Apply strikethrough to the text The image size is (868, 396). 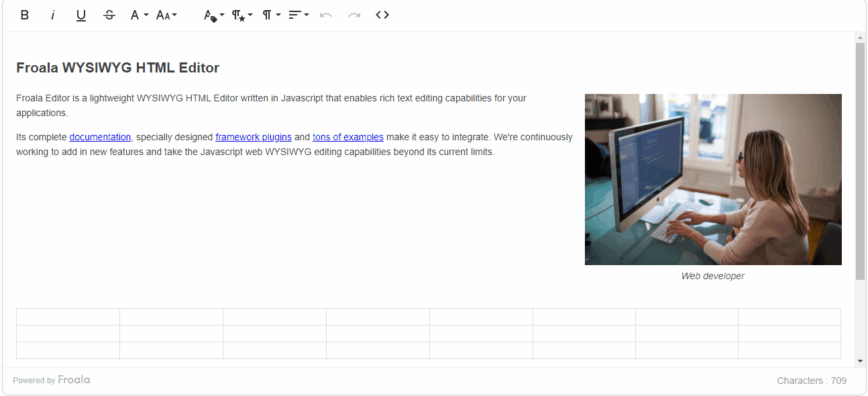(x=109, y=14)
